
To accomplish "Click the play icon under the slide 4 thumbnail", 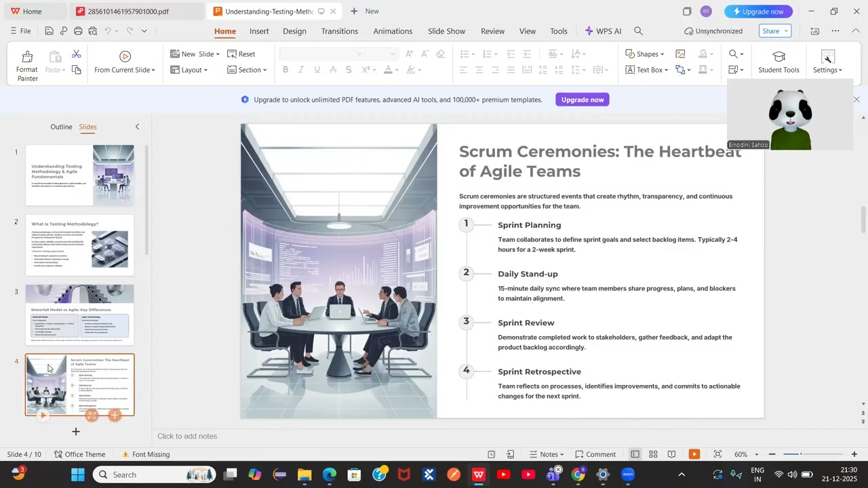I will [x=43, y=415].
